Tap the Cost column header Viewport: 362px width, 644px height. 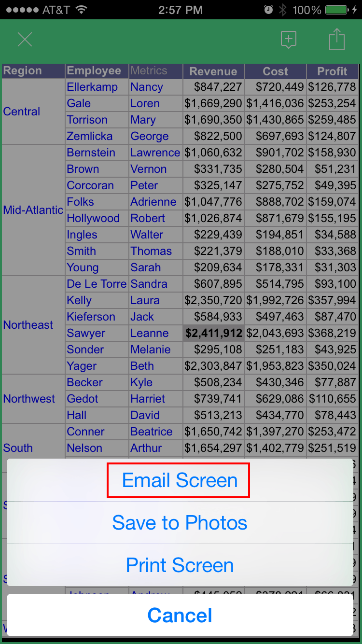tap(275, 71)
